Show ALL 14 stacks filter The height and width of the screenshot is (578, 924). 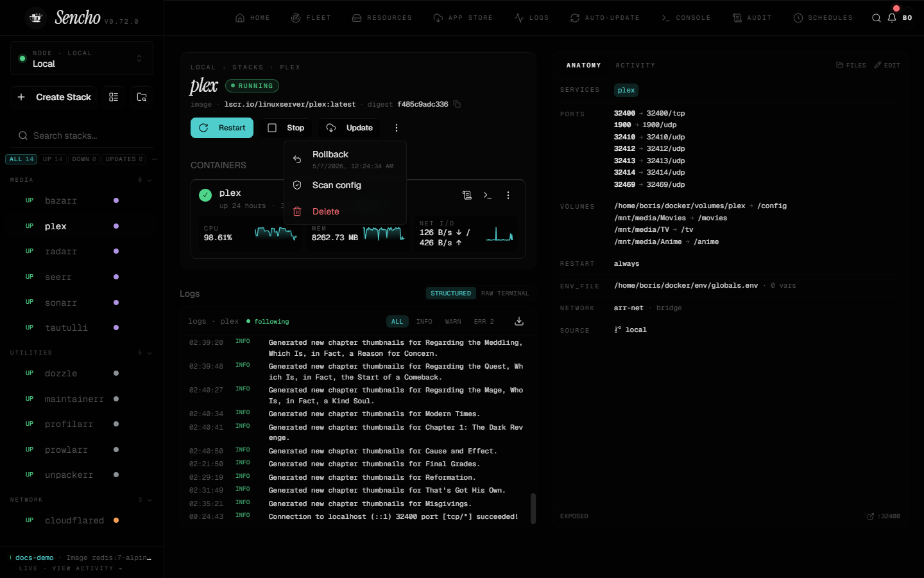click(x=21, y=159)
